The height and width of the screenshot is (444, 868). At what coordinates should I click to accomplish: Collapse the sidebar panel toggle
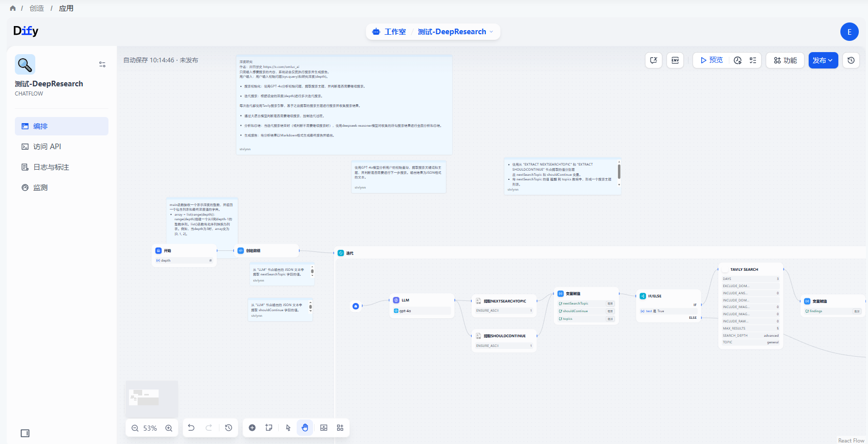pyautogui.click(x=25, y=433)
